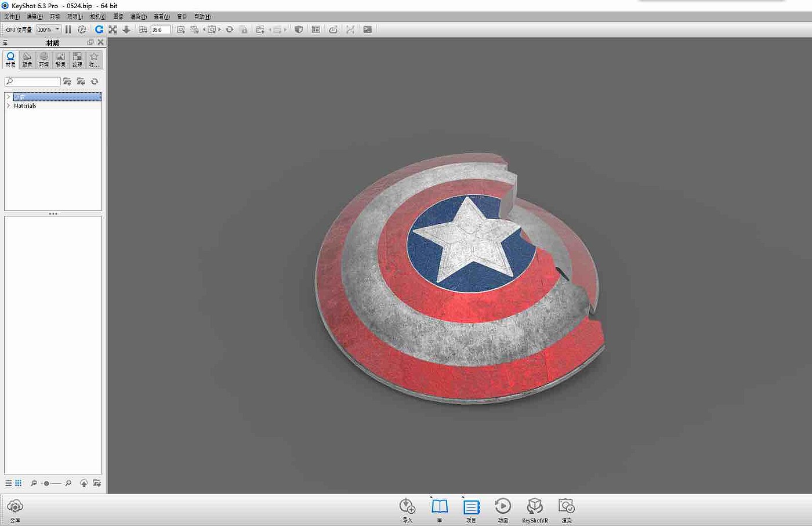
Task: Pause real-time rendering in toolbar
Action: (x=68, y=30)
